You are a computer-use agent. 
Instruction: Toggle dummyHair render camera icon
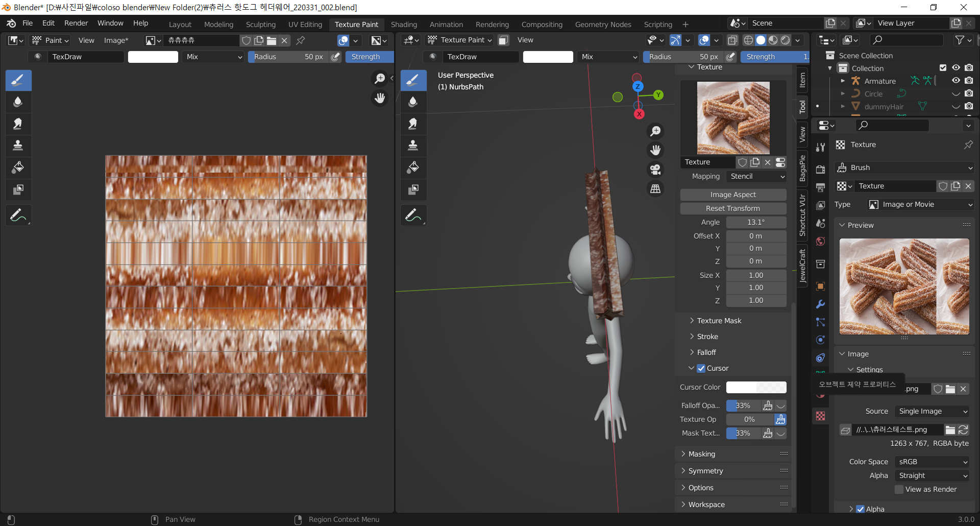(969, 106)
